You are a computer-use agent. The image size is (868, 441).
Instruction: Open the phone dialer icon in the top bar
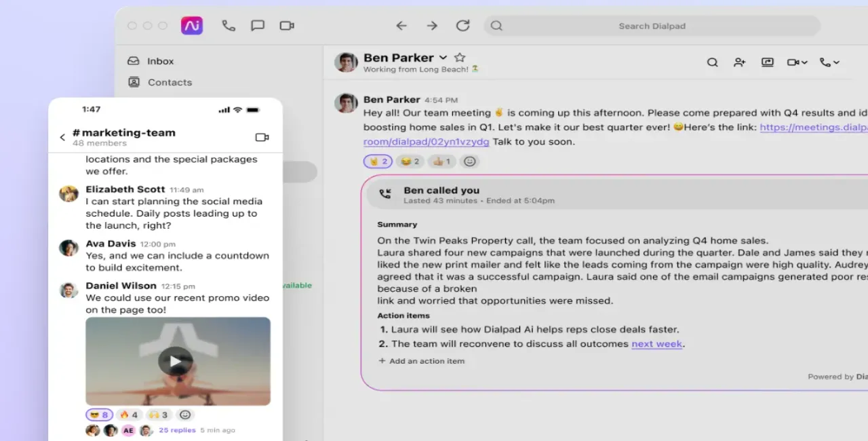(x=229, y=26)
